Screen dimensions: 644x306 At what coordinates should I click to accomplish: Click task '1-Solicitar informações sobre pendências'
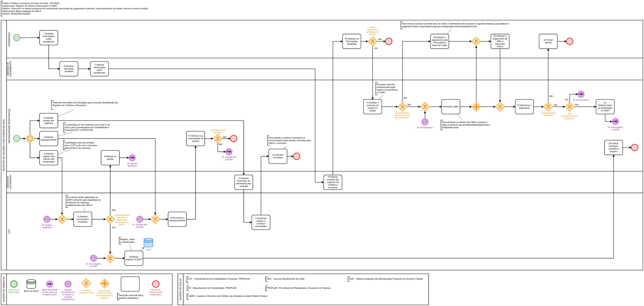tap(49, 38)
